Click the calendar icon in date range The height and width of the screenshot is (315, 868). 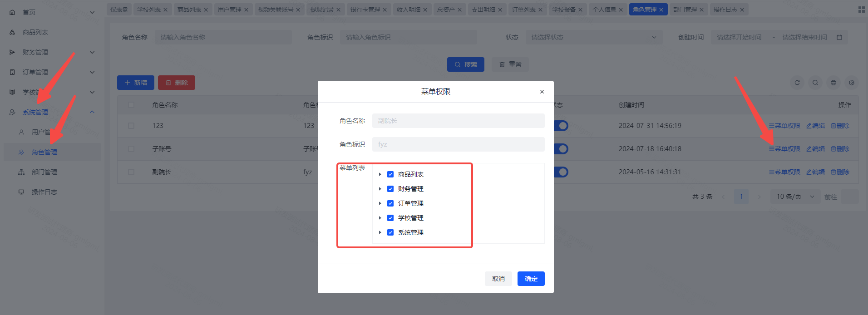(839, 37)
